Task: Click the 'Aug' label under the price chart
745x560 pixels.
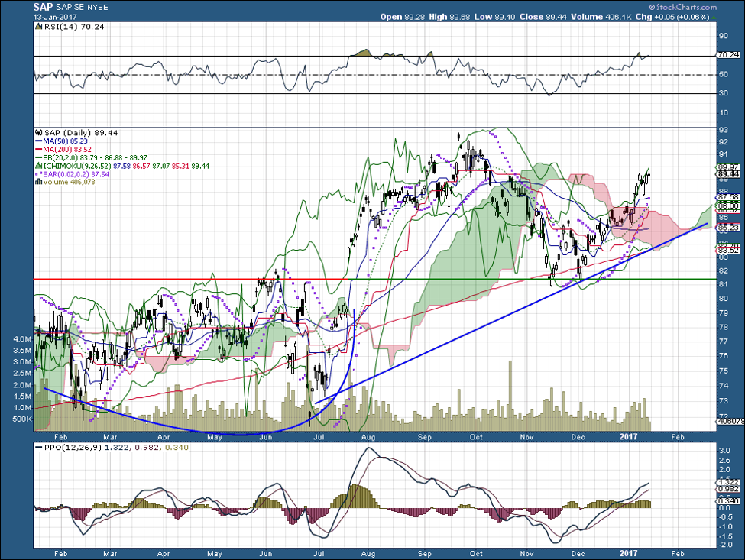Action: (x=368, y=437)
